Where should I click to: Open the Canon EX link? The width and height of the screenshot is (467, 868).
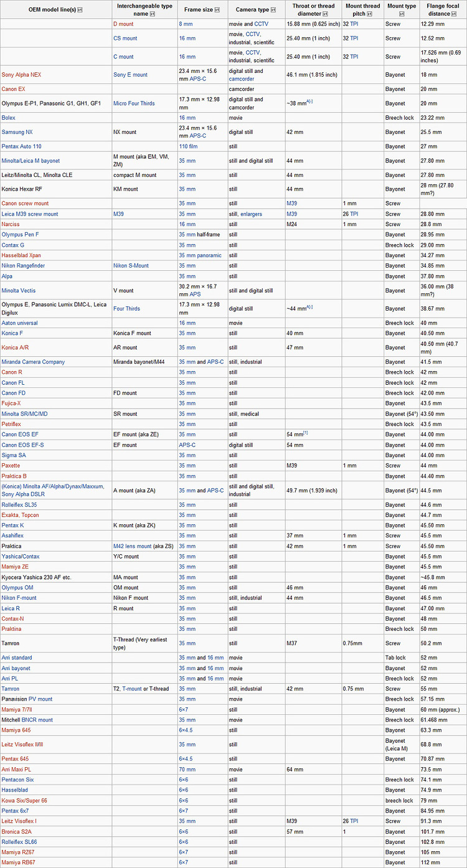13,89
